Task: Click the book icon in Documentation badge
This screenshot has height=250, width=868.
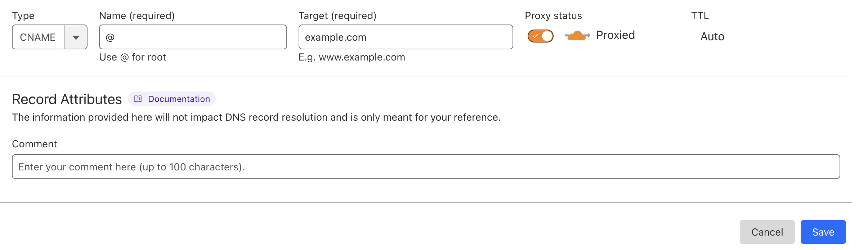Action: (x=138, y=99)
